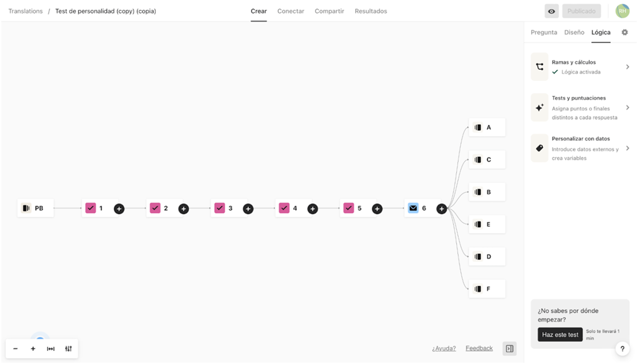The image size is (638, 364).
Task: Open the ¿Ayuda? link
Action: (444, 348)
